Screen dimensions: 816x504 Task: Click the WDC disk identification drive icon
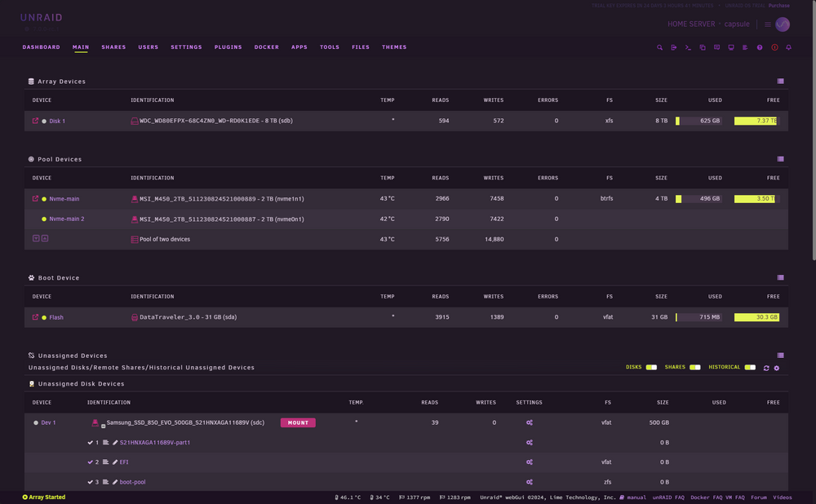[135, 121]
